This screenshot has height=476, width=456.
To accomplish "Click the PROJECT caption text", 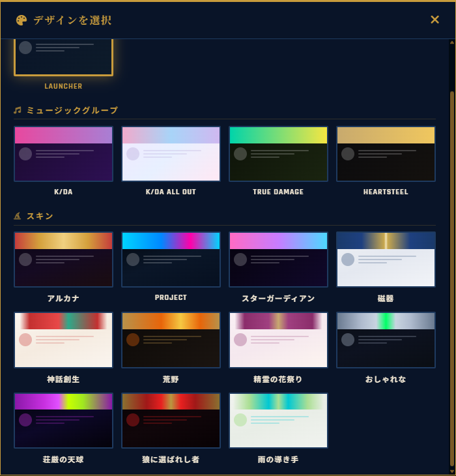I will (171, 297).
